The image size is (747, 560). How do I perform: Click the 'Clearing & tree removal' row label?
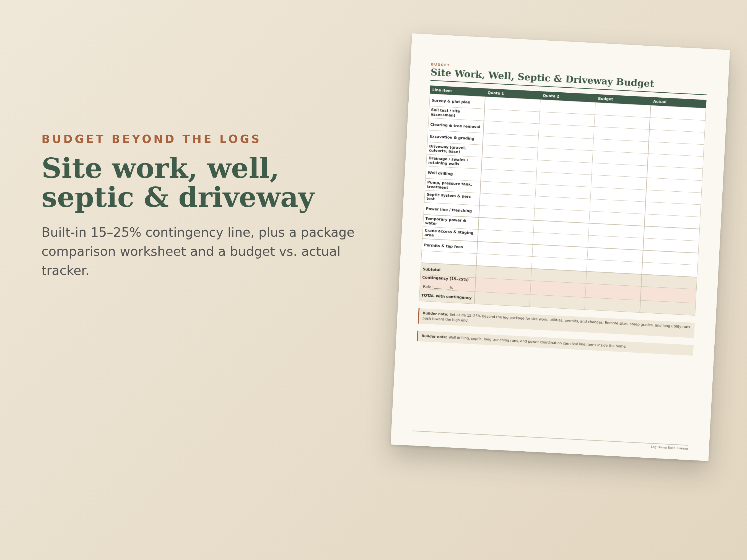pos(455,126)
